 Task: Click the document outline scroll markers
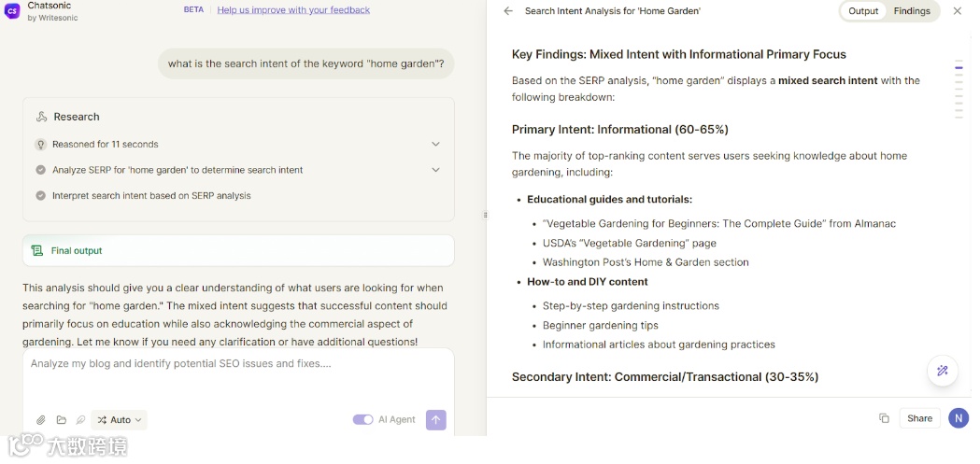pyautogui.click(x=959, y=90)
